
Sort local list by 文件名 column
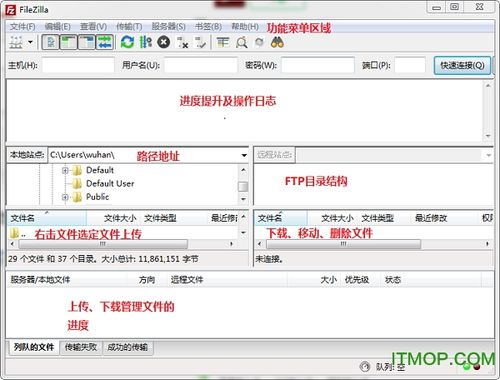[x=47, y=218]
